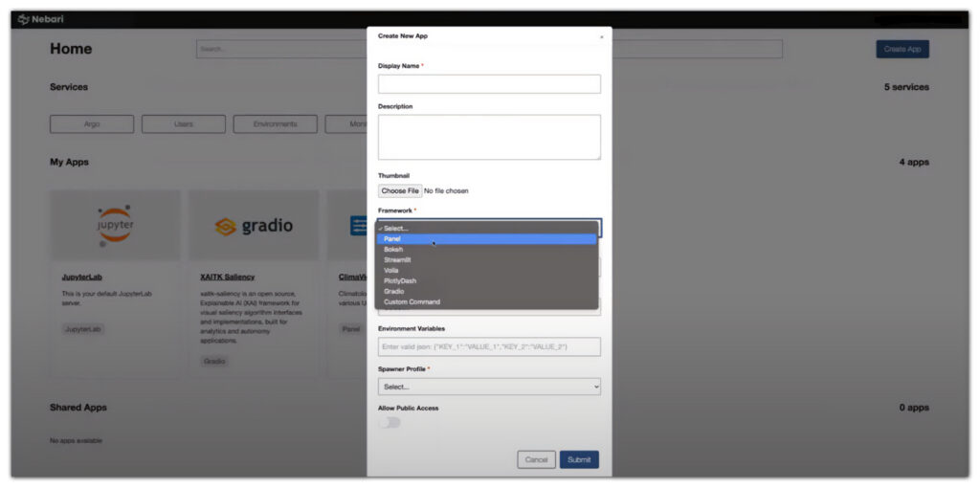Open the Argo service button

pos(92,124)
